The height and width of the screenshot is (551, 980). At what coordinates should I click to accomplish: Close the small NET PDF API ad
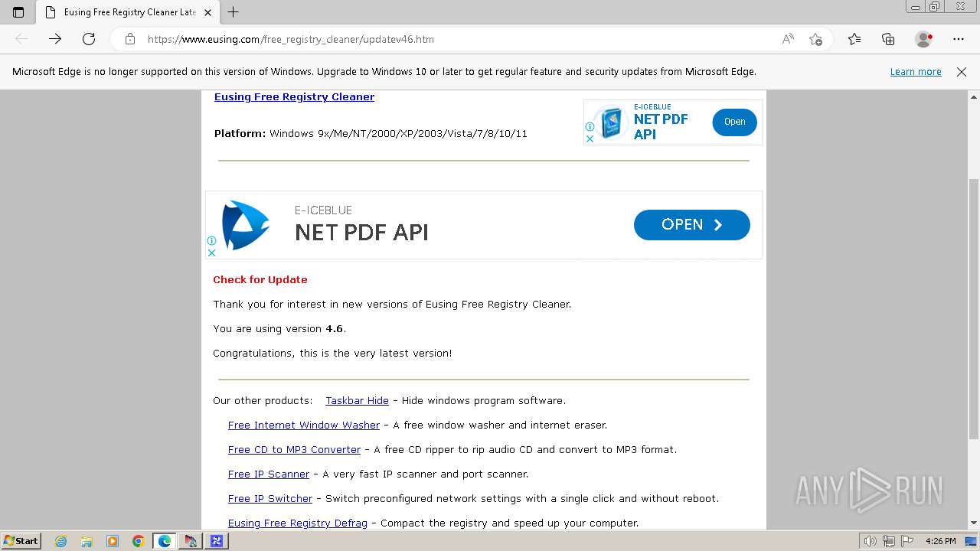coord(590,139)
